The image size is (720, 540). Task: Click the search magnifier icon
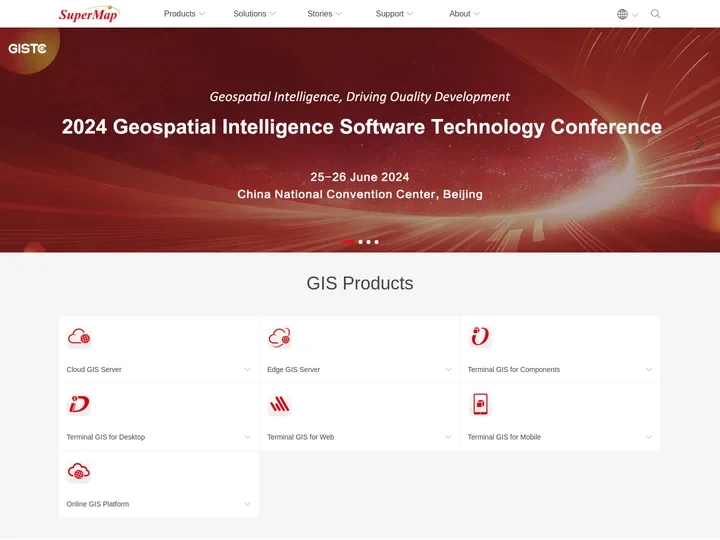[x=655, y=14]
